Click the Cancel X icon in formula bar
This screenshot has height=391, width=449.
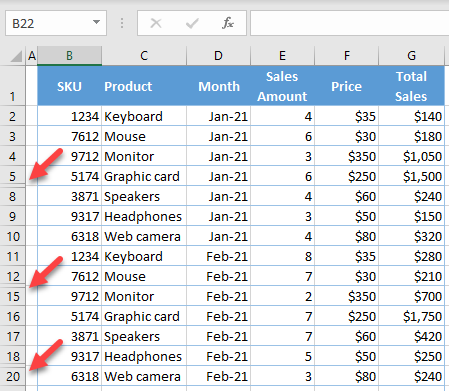(x=156, y=23)
